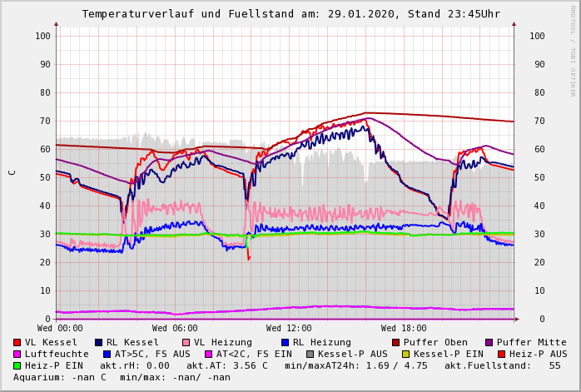This screenshot has height=392, width=581.
Task: Click the Wed 06:00 time axis label
Action: pyautogui.click(x=175, y=329)
